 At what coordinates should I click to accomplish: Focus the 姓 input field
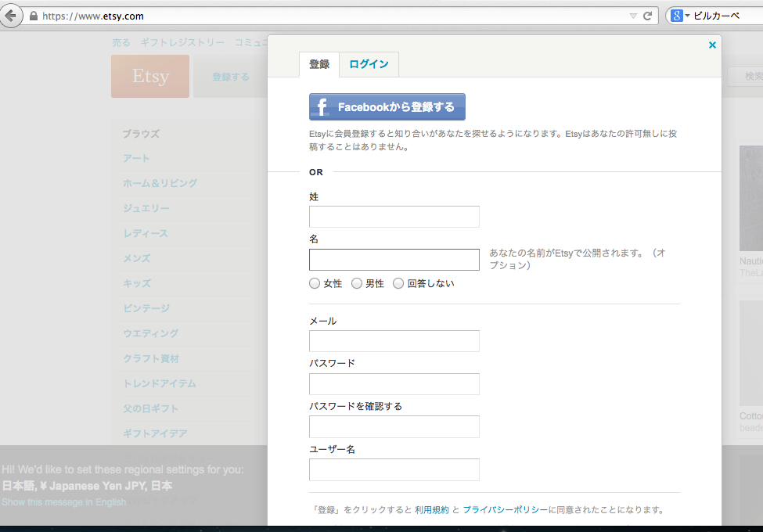[394, 217]
